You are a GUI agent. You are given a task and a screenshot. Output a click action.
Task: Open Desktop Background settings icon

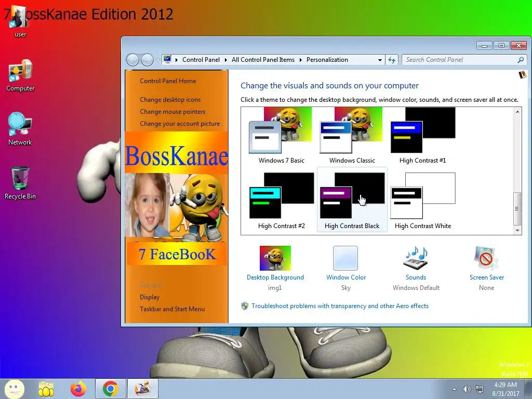[275, 258]
